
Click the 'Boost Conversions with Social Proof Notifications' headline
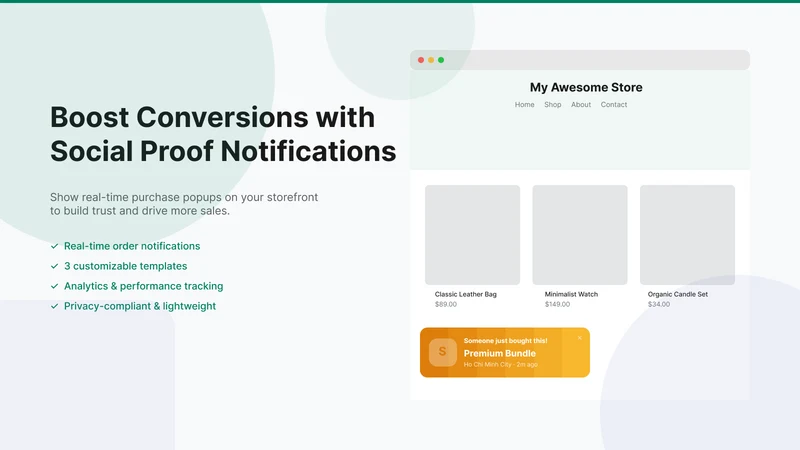[223, 134]
